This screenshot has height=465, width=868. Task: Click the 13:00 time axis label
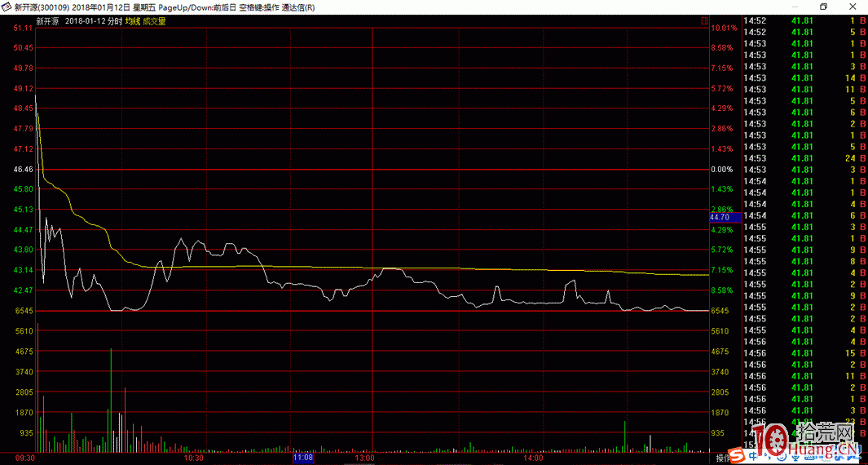pyautogui.click(x=365, y=458)
